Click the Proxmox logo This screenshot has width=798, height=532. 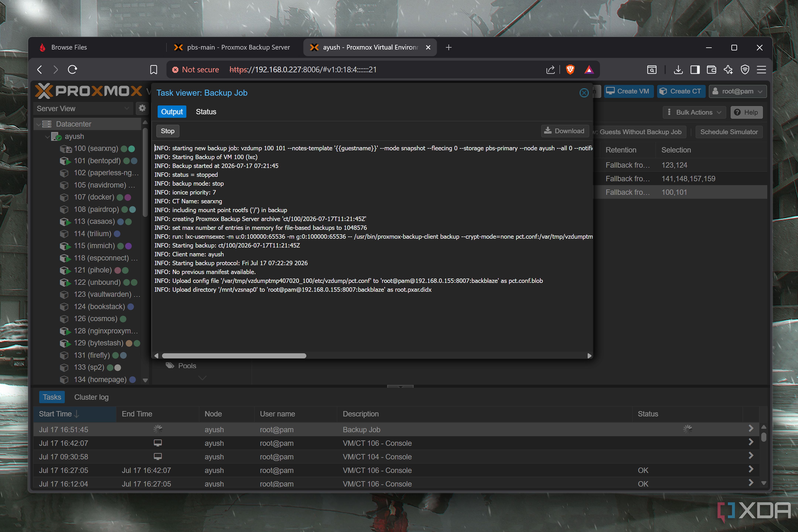[x=88, y=91]
